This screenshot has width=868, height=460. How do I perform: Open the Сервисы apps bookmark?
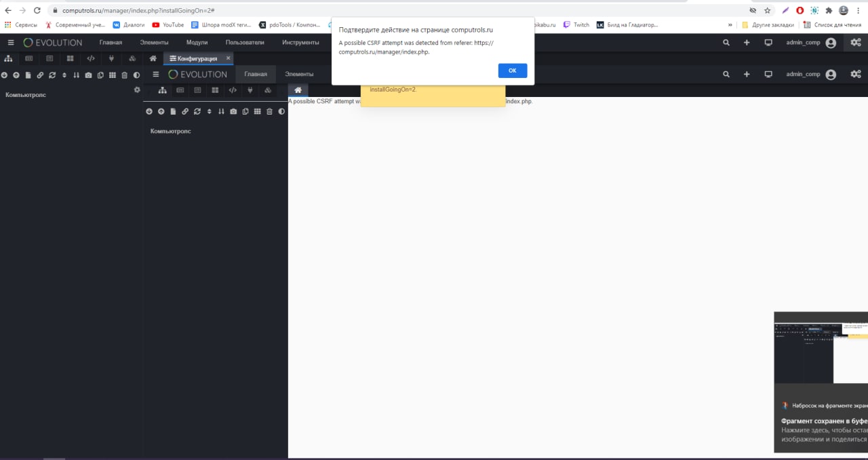[21, 24]
